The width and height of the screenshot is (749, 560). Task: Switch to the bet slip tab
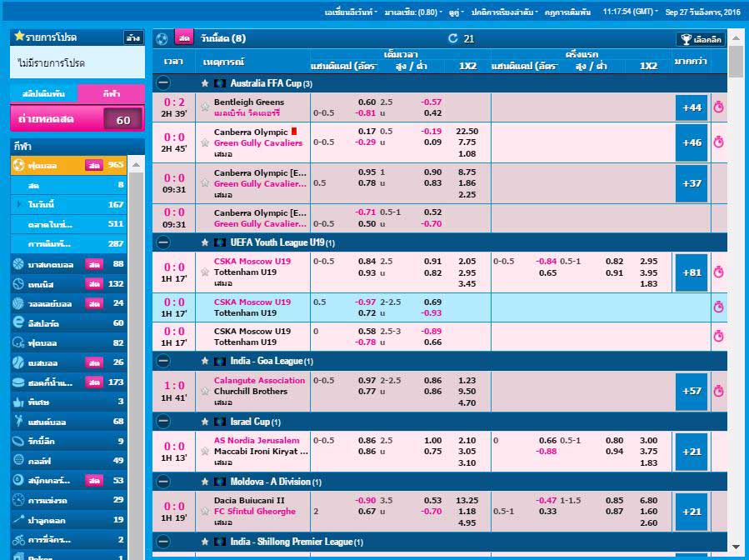pos(43,93)
